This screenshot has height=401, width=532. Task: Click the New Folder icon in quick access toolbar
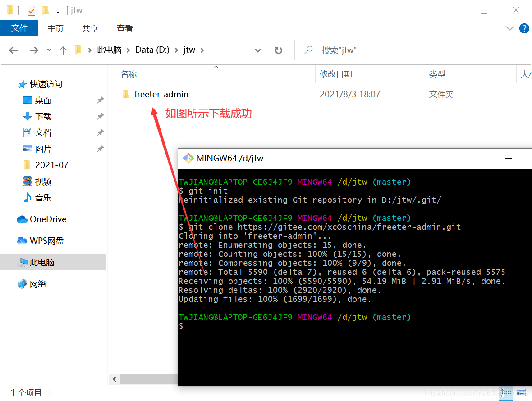tap(46, 11)
